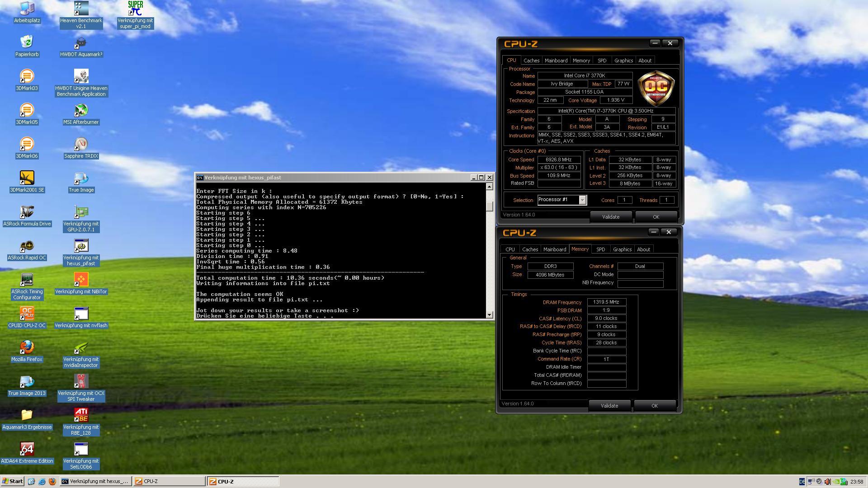Maximize the hexus_pifast console window
This screenshot has height=488, width=868.
point(481,178)
